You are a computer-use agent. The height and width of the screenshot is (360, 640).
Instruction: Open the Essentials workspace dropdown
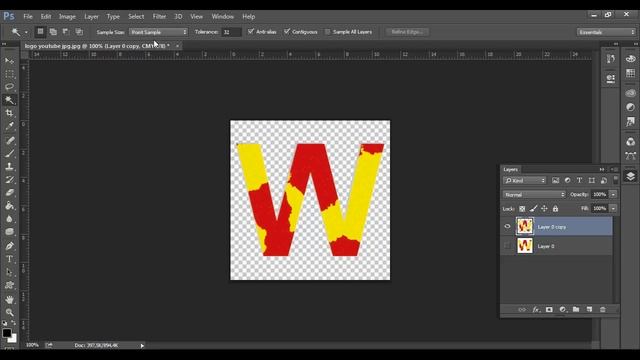pos(606,32)
